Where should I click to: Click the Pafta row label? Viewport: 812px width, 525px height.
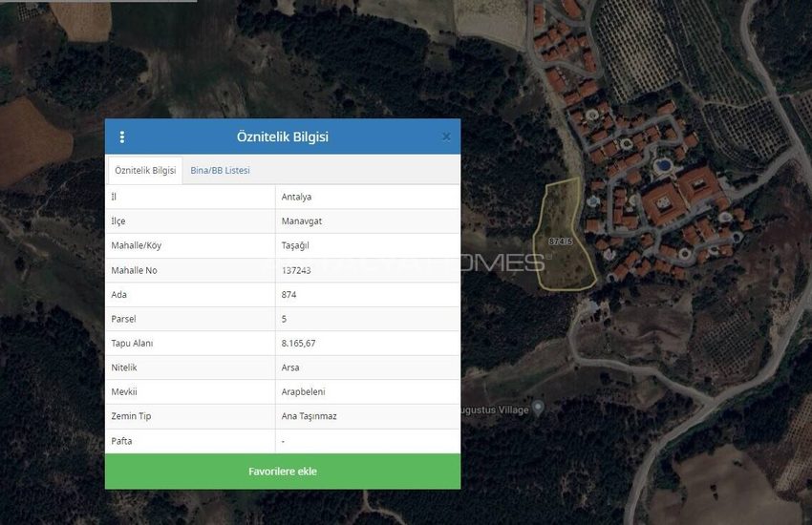tap(121, 441)
